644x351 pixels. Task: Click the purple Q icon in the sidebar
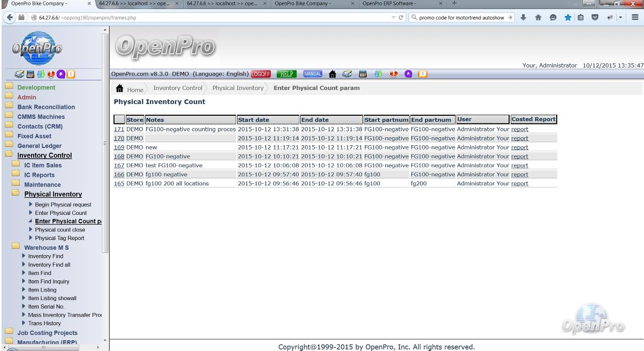coord(60,74)
